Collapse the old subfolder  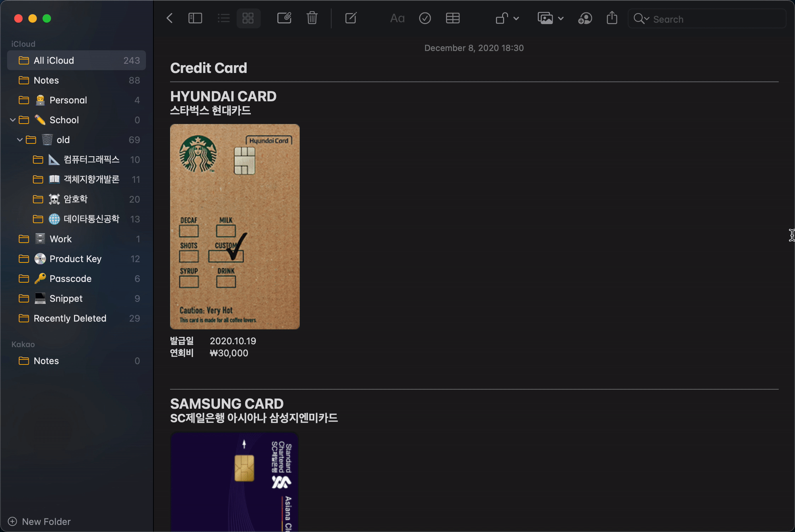coord(20,140)
